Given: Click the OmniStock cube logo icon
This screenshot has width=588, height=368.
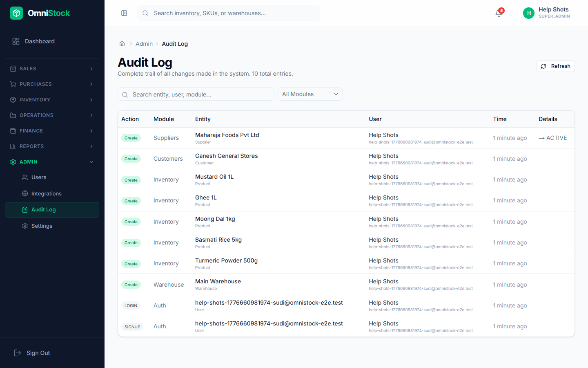Looking at the screenshot, I should point(16,13).
